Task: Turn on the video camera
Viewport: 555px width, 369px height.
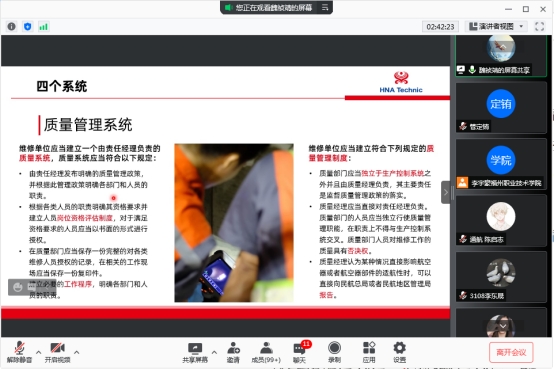Action: click(x=57, y=353)
